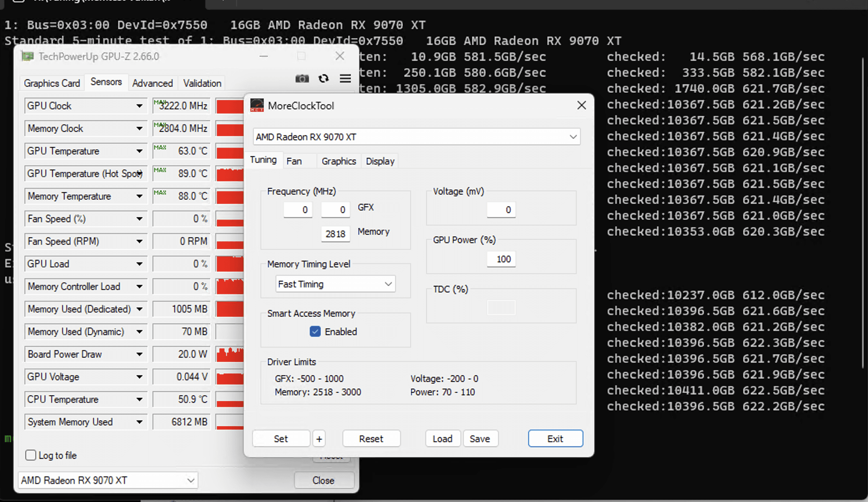
Task: Click the GPU Clock red sensor graph
Action: (229, 106)
